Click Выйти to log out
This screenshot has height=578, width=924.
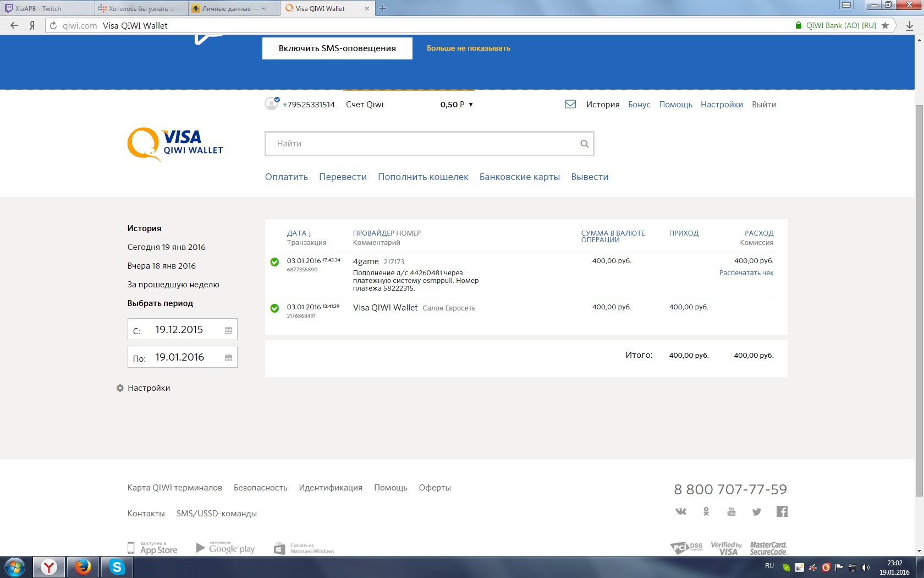pyautogui.click(x=764, y=105)
